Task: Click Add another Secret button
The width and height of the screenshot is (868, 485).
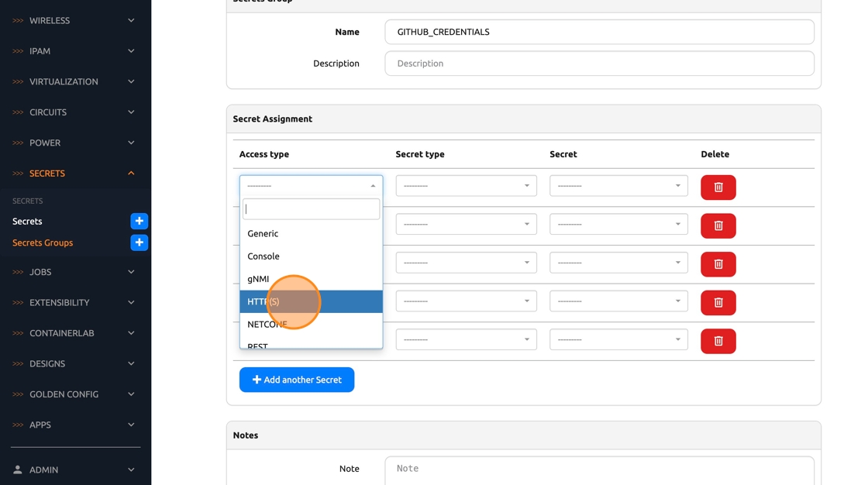Action: click(297, 380)
